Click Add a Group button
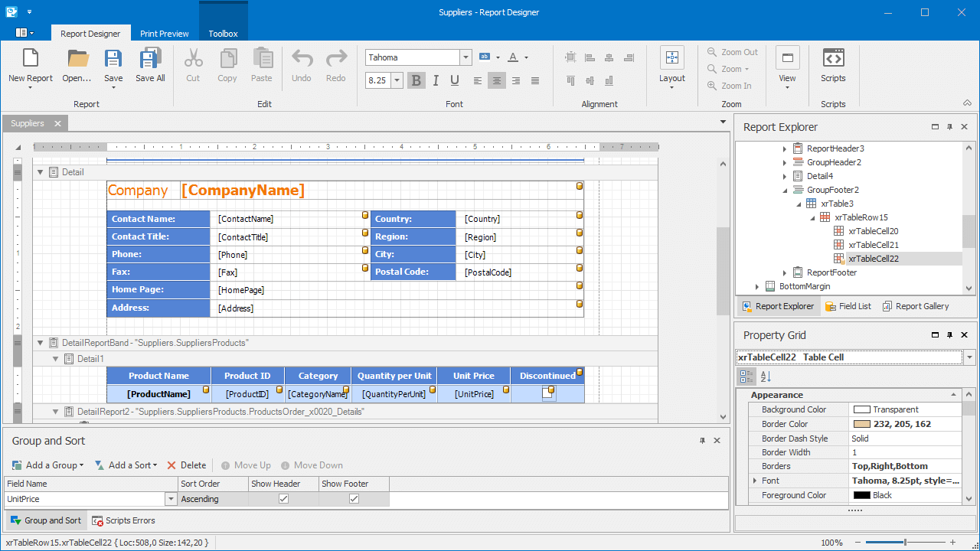 tap(47, 465)
